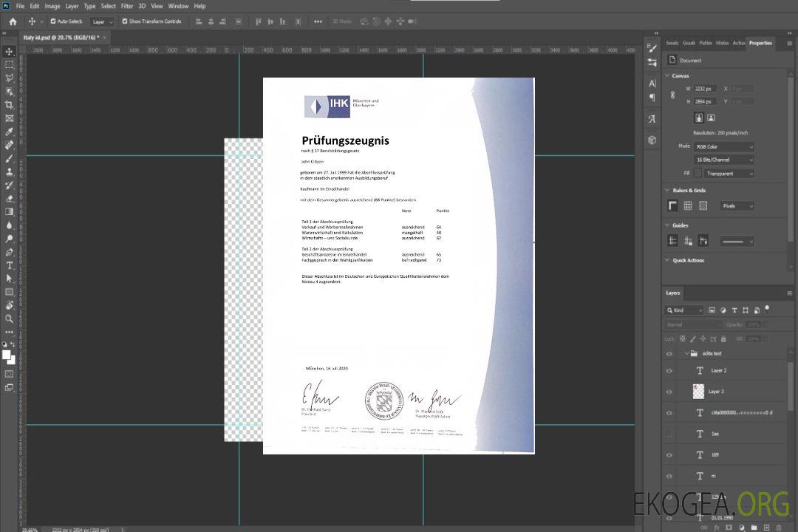798x532 pixels.
Task: Select the Hand tool
Action: (x=9, y=305)
